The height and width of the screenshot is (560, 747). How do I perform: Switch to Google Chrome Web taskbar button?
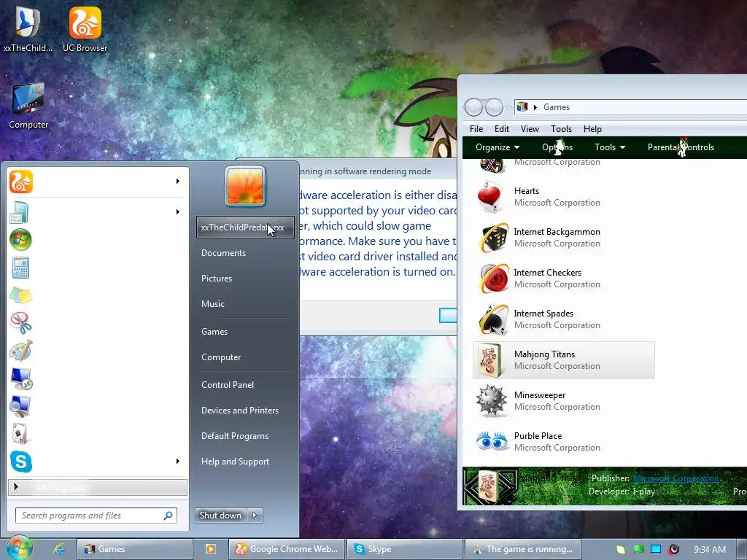pyautogui.click(x=287, y=549)
